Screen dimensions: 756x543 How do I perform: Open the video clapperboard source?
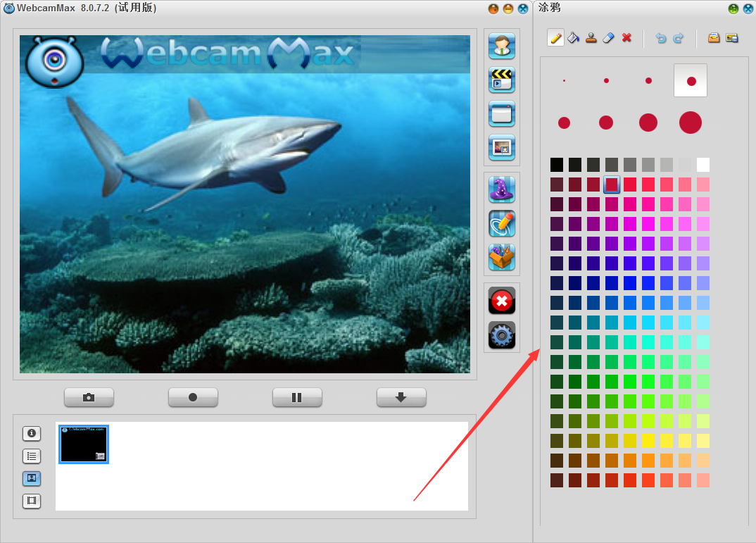(502, 80)
